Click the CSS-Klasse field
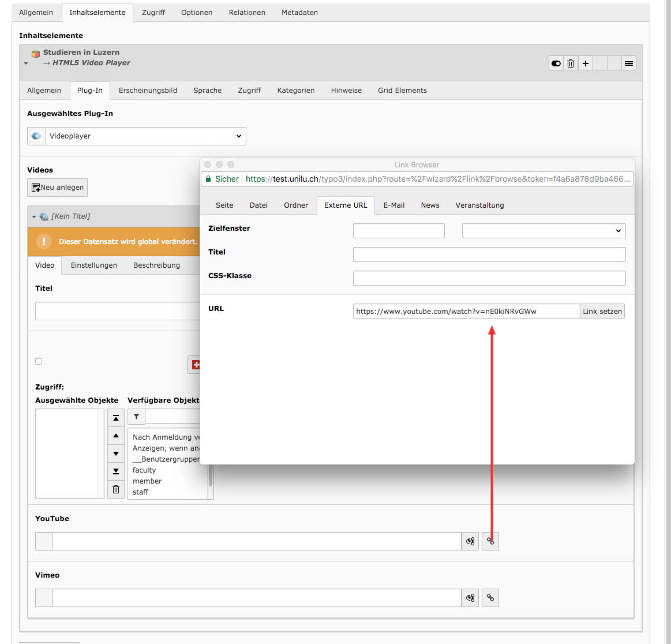The height and width of the screenshot is (644, 671). click(x=489, y=278)
